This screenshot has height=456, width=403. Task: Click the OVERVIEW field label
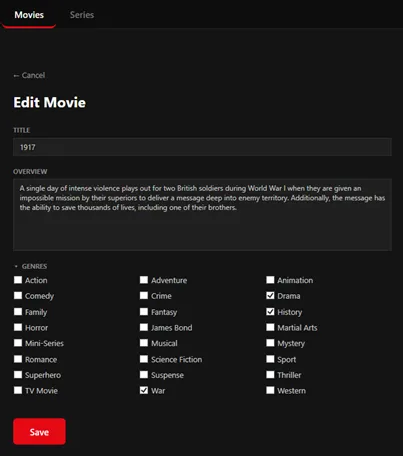[x=30, y=172]
